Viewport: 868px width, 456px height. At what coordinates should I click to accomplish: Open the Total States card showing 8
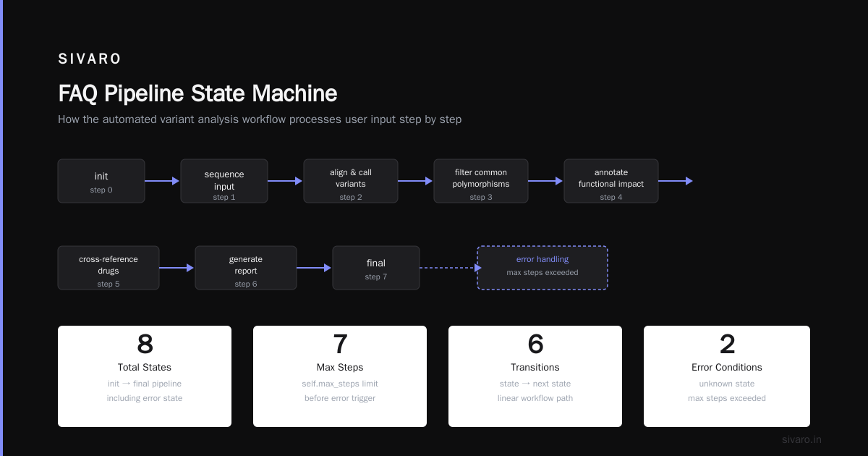tap(145, 376)
